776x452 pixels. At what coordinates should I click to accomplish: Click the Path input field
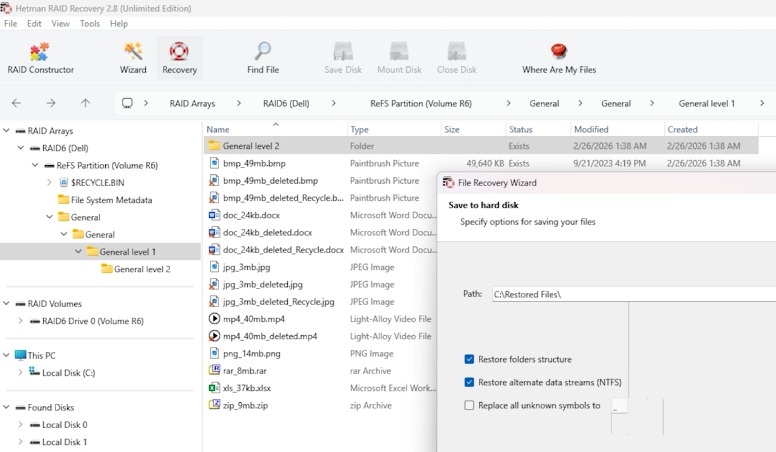(633, 294)
